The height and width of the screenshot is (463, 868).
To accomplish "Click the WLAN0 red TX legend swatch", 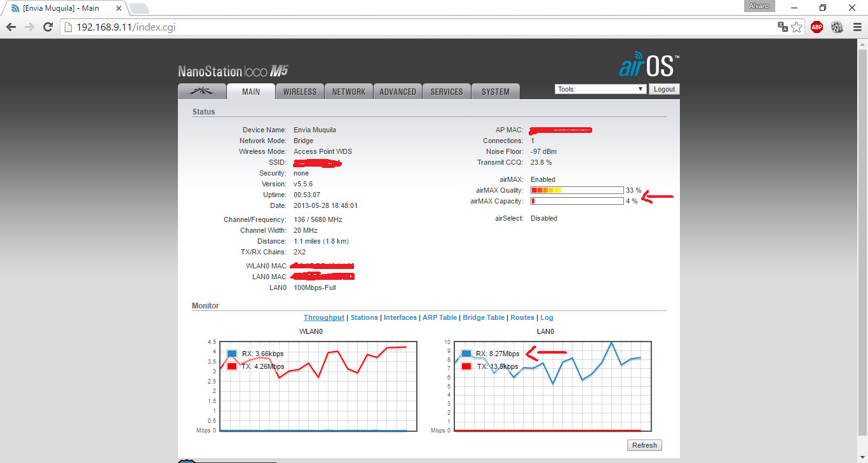I will coord(232,366).
